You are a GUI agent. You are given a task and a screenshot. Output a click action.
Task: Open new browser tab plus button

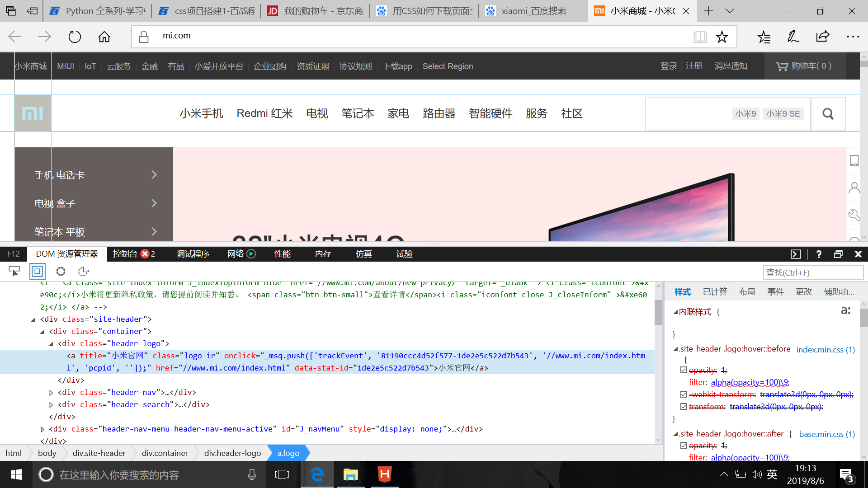pyautogui.click(x=708, y=11)
